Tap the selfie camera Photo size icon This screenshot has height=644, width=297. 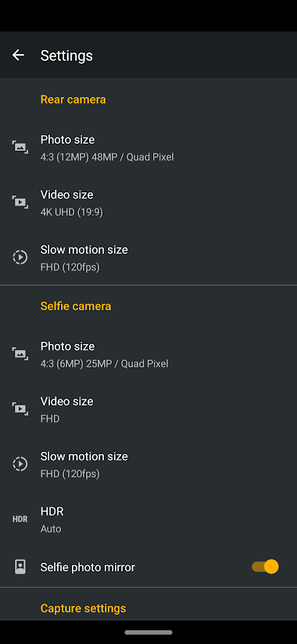[20, 353]
